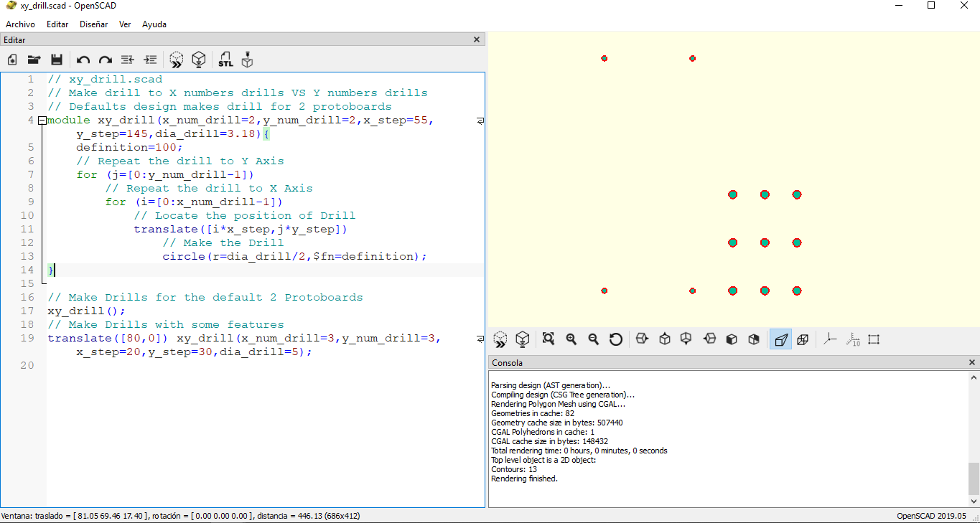Zoom in on the 3D view

tap(571, 339)
